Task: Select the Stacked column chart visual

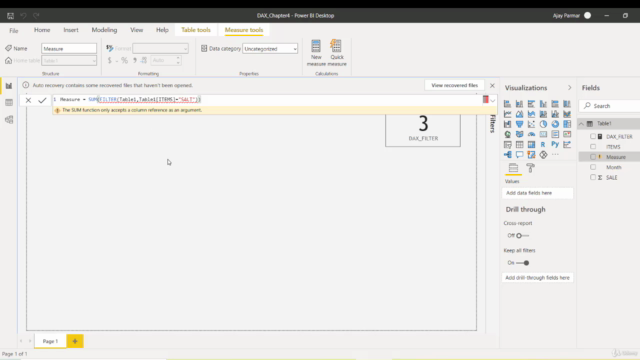Action: point(519,104)
